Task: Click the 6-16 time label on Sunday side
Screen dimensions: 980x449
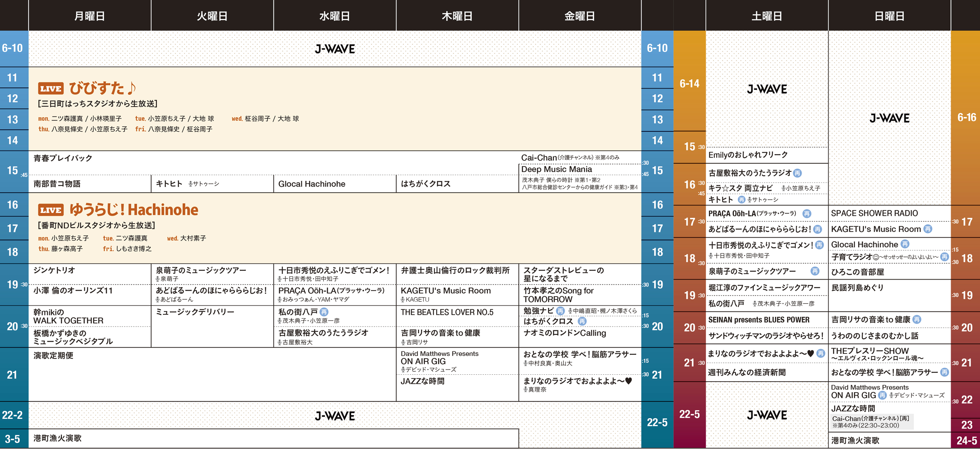Action: click(x=967, y=118)
